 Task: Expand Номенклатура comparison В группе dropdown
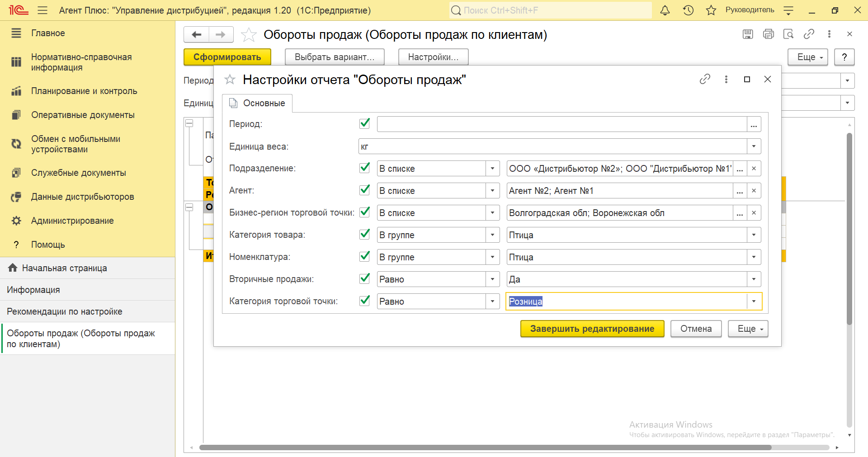coord(492,257)
